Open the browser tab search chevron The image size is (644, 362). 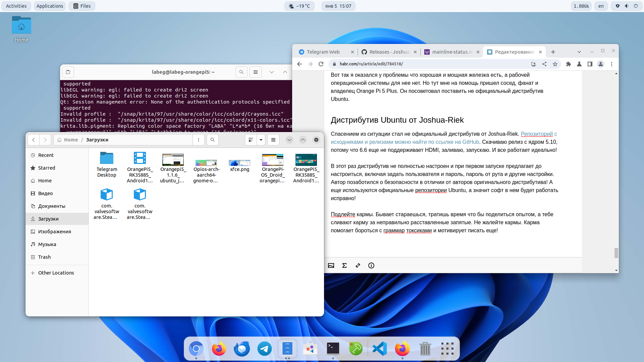point(579,52)
